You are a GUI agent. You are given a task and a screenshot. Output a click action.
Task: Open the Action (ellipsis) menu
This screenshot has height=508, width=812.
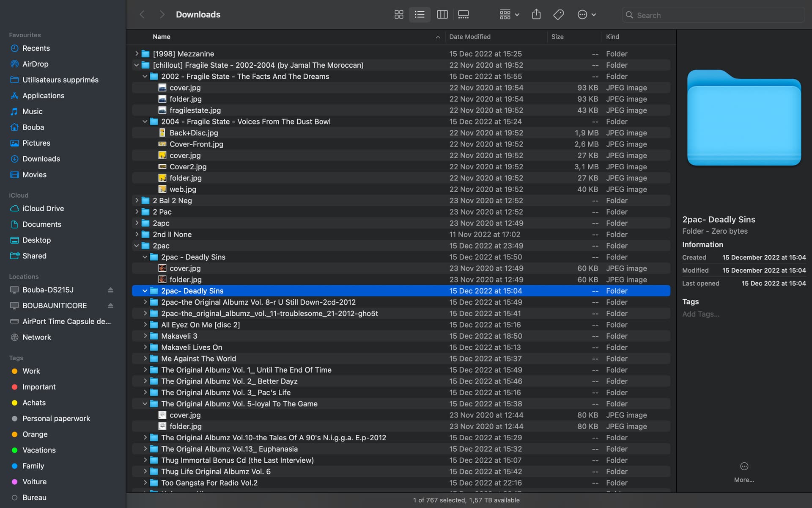(587, 15)
